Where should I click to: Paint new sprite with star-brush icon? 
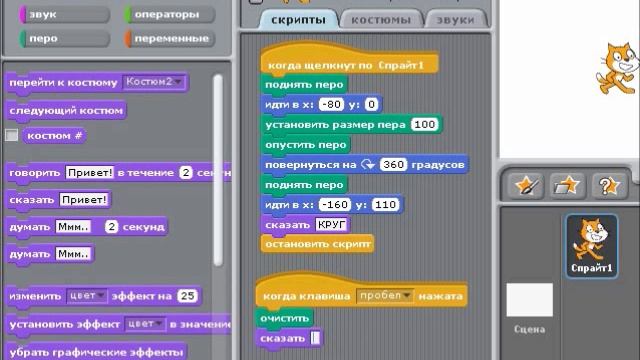526,186
